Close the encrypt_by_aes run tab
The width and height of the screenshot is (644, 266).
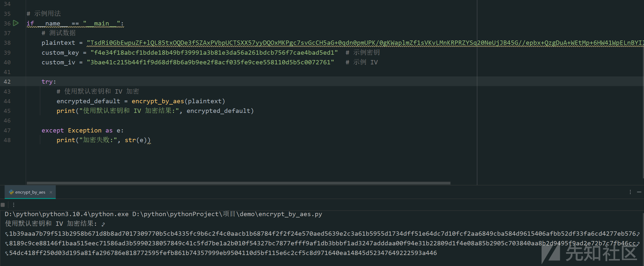[51, 192]
